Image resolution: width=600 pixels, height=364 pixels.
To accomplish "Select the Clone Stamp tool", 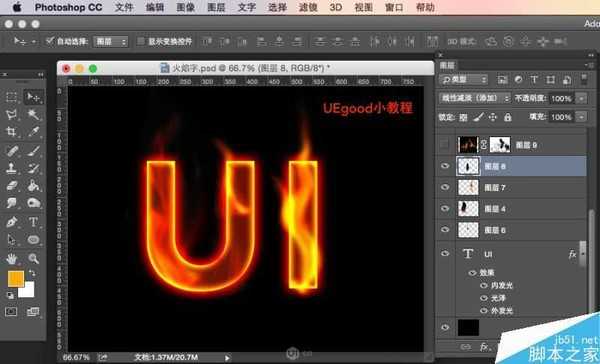I will click(11, 168).
